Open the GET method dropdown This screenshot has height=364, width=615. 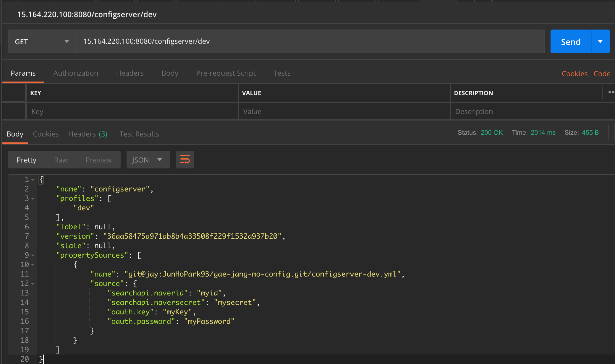coord(42,42)
